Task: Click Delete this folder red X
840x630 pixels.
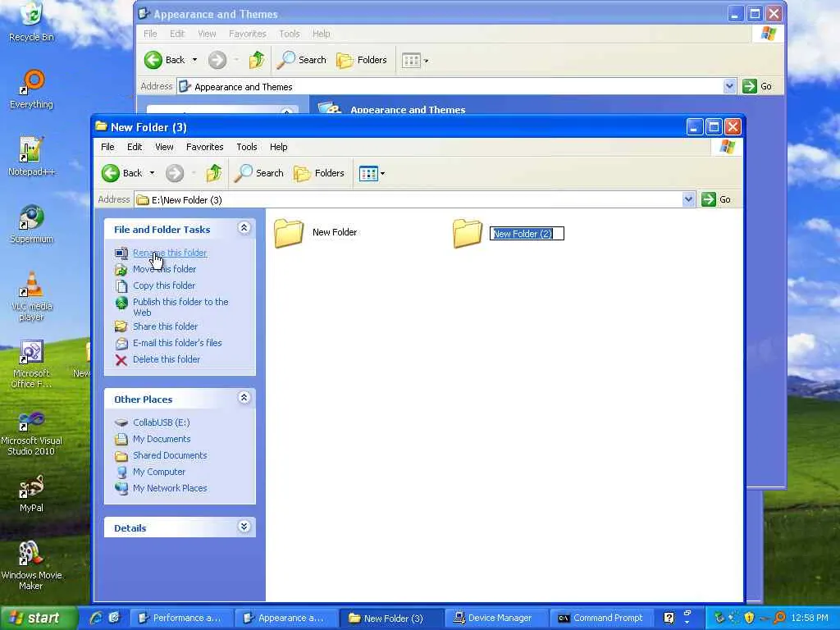Action: [121, 360]
